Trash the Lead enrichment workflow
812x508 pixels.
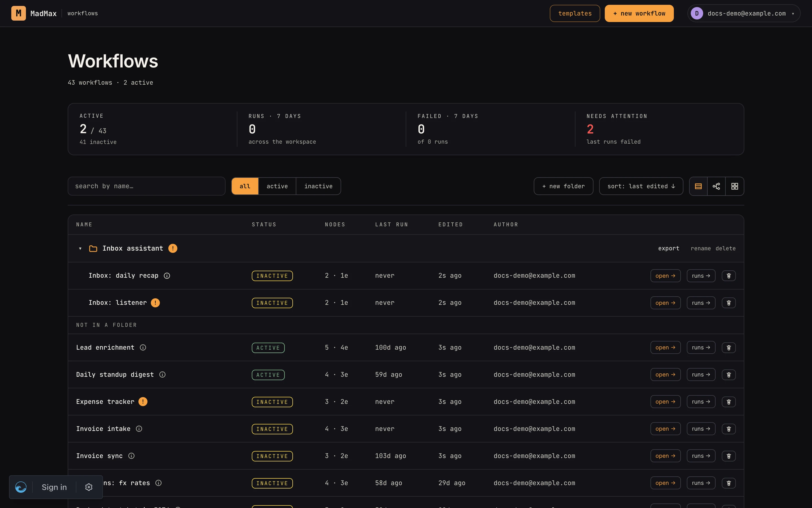pyautogui.click(x=729, y=348)
